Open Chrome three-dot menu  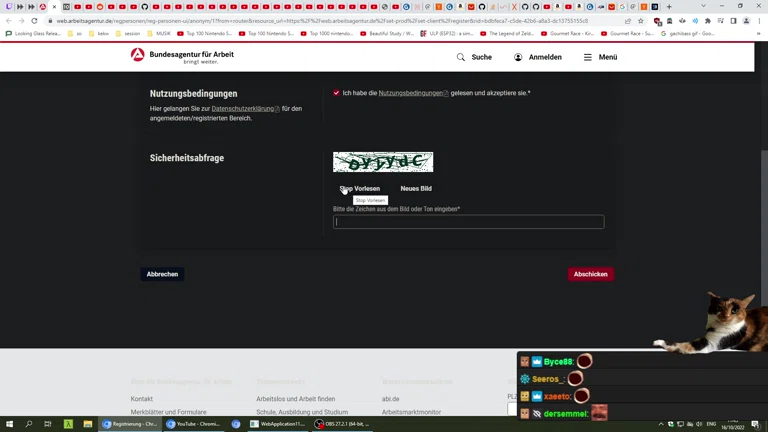[x=759, y=21]
